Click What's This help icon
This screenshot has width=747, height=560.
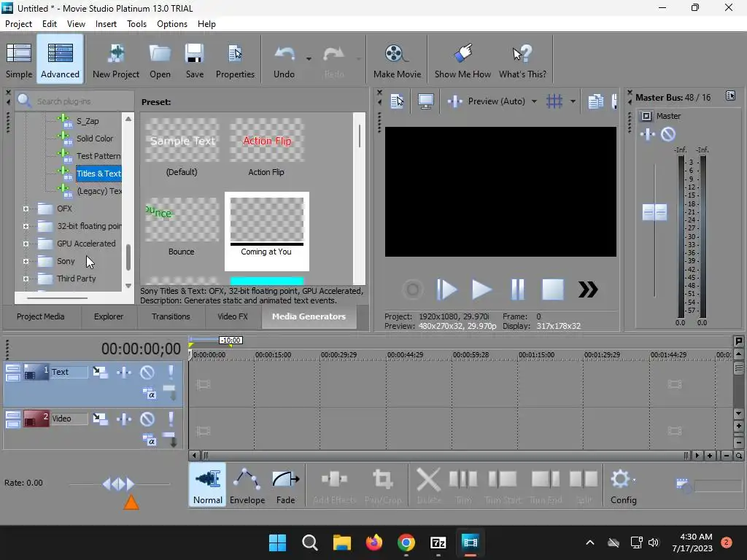522,60
